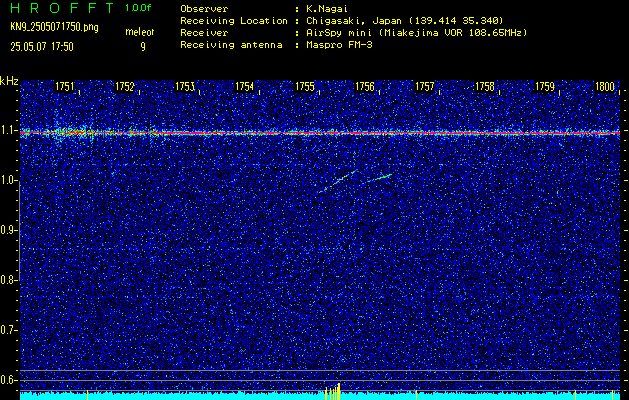Click the yellow spike cluster in power graph
The width and height of the screenshot is (629, 400).
[x=333, y=391]
